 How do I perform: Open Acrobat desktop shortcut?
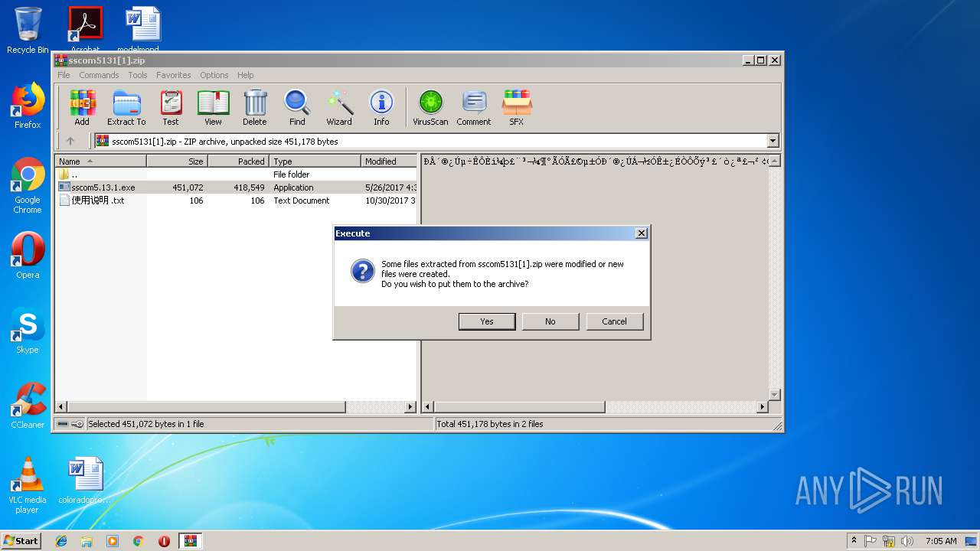pos(85,29)
